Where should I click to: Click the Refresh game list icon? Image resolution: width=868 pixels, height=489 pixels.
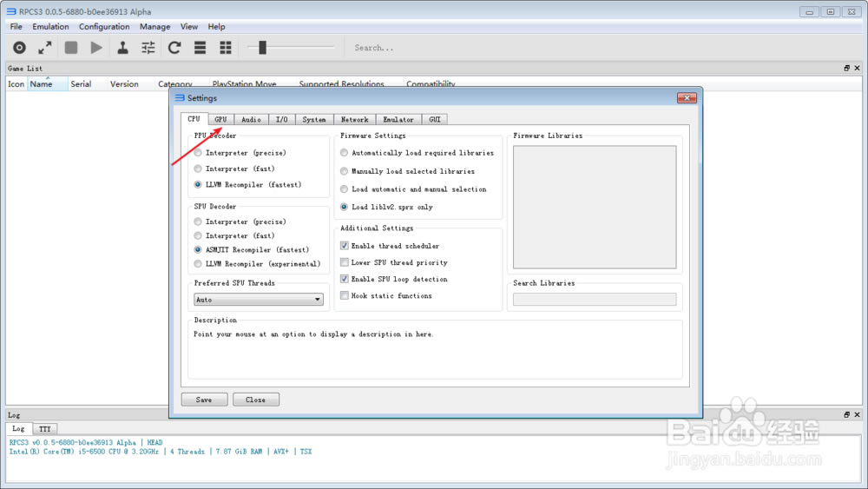click(174, 48)
